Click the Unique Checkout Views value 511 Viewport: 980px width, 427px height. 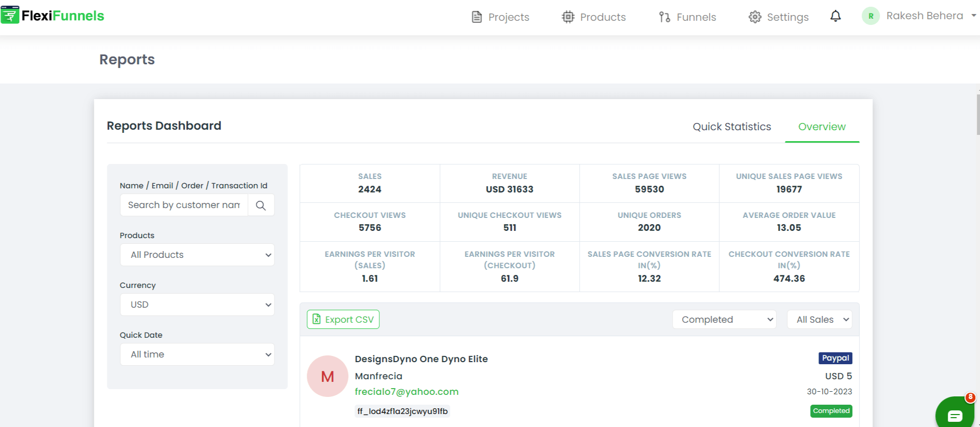pyautogui.click(x=510, y=228)
